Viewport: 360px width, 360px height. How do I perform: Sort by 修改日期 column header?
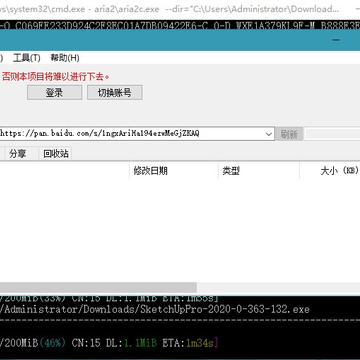click(x=173, y=171)
